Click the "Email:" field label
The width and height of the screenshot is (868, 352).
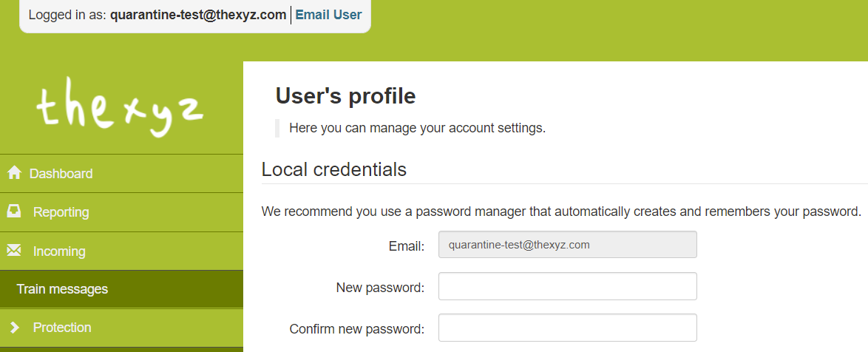point(407,246)
